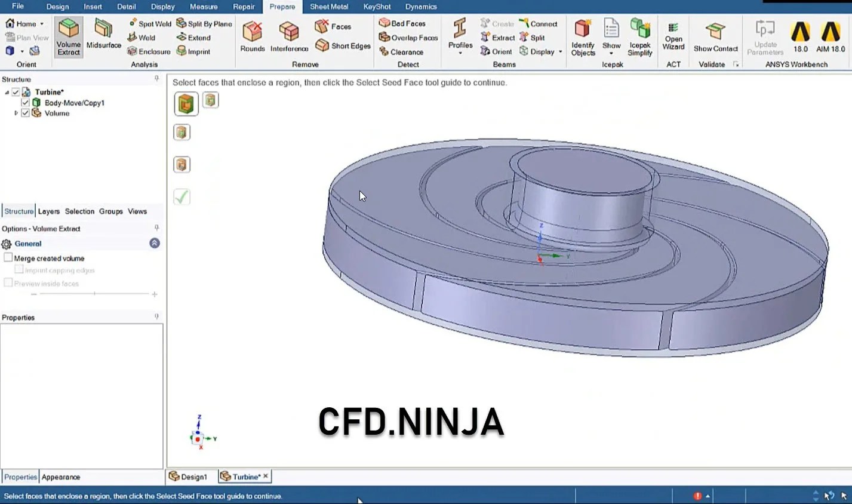Expand the Volume node in the tree
Image resolution: width=852 pixels, height=504 pixels.
coord(17,113)
